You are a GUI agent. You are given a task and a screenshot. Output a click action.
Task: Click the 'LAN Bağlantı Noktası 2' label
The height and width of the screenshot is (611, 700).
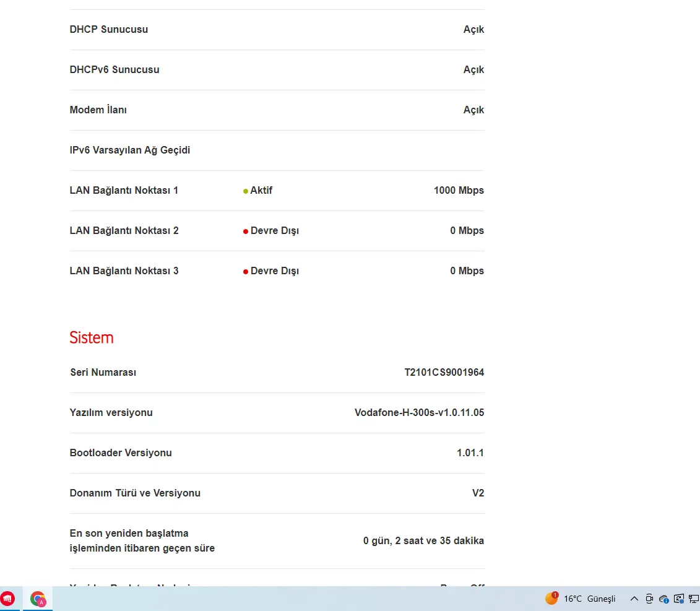(x=124, y=230)
